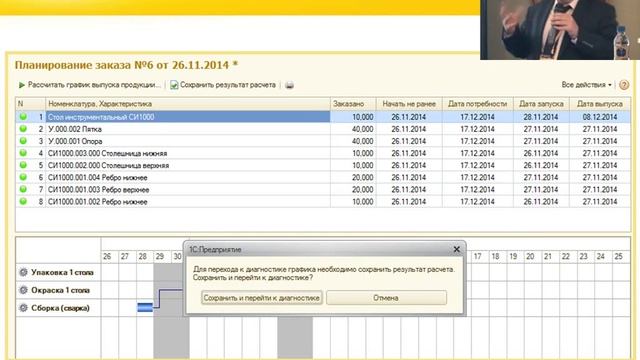Click day '26' in the Gantt timeline header
Viewport: 640px width, 360px height.
coord(107,256)
